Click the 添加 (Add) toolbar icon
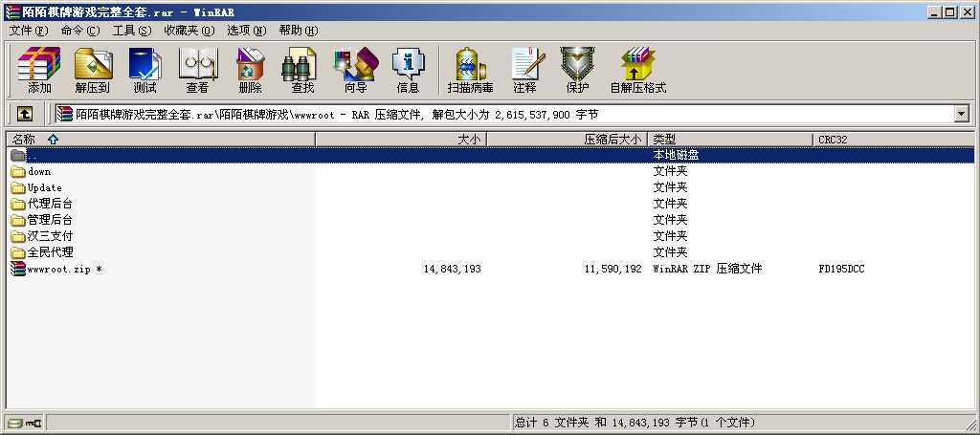The width and height of the screenshot is (980, 435). (38, 70)
